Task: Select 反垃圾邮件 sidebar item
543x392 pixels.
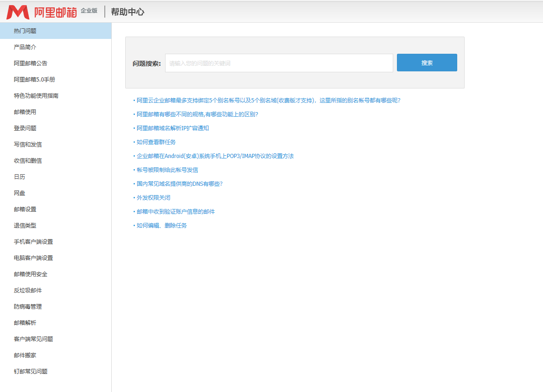Action: 28,291
